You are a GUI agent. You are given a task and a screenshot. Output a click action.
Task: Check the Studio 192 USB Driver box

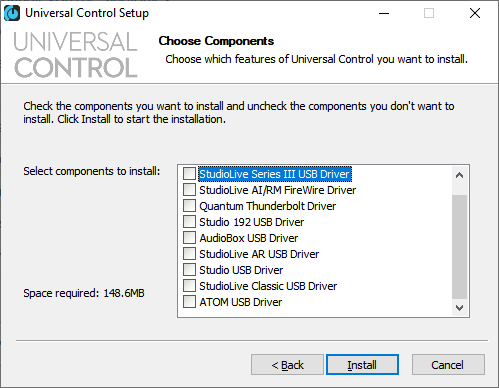coord(189,222)
